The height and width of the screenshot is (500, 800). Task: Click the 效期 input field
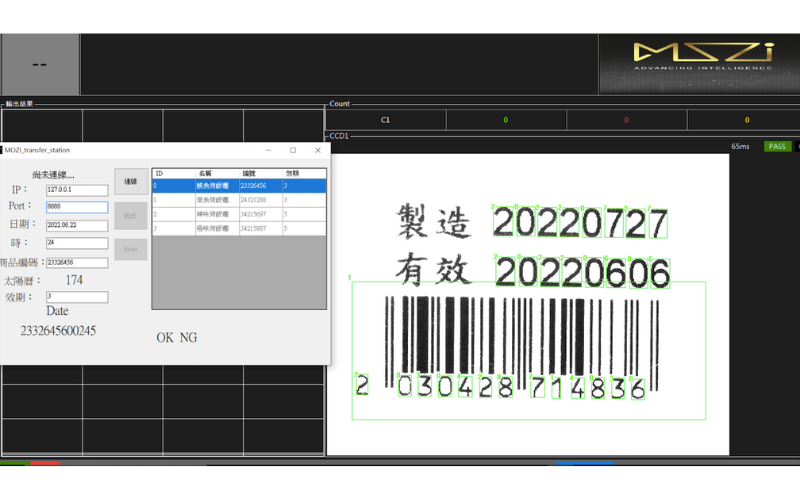pos(77,297)
